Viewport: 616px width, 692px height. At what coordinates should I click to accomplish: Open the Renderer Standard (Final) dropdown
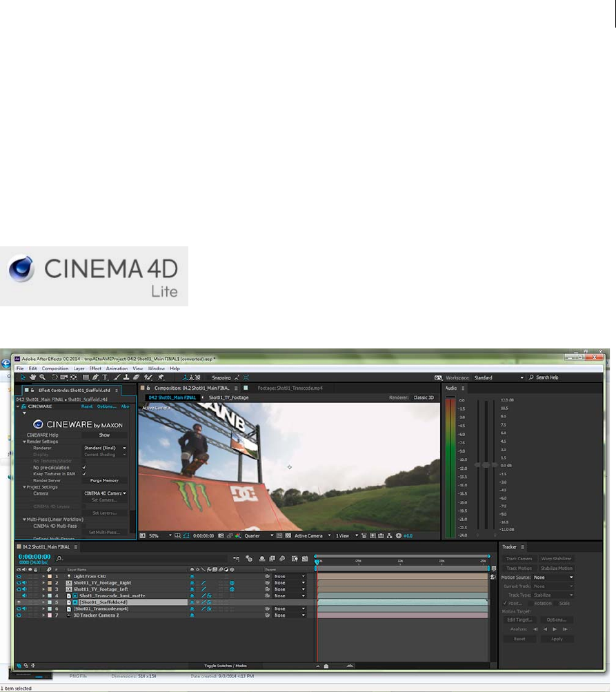[x=105, y=448]
